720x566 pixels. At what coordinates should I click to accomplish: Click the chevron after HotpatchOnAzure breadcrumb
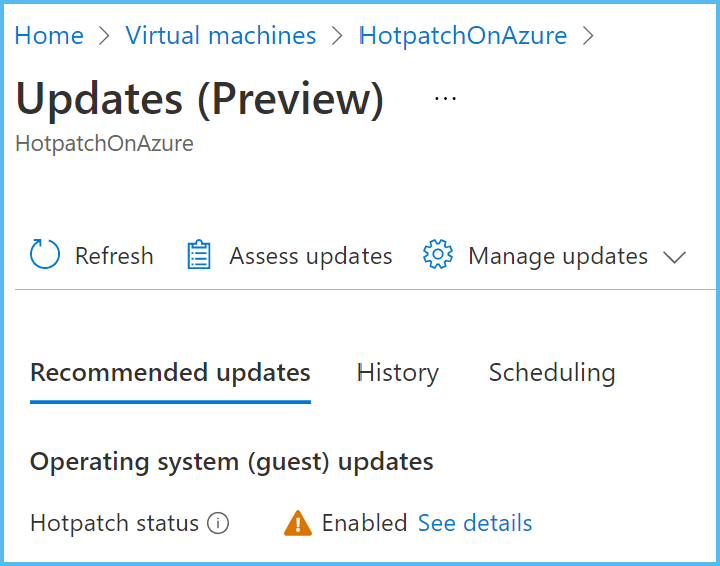pyautogui.click(x=588, y=36)
